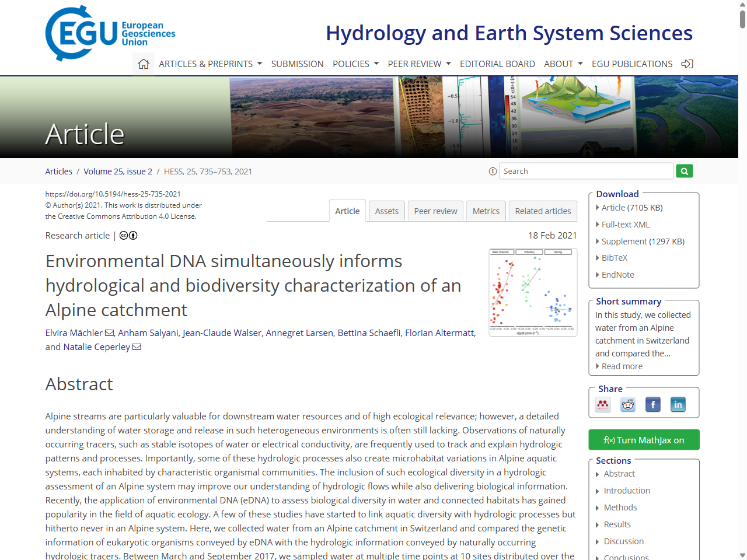Click the login arrow icon in navbar
747x560 pixels.
[x=687, y=64]
